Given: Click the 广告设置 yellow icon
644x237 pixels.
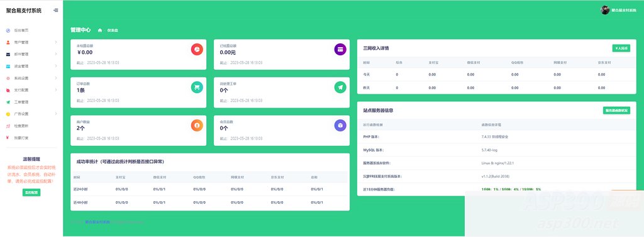Looking at the screenshot, I should (x=8, y=114).
